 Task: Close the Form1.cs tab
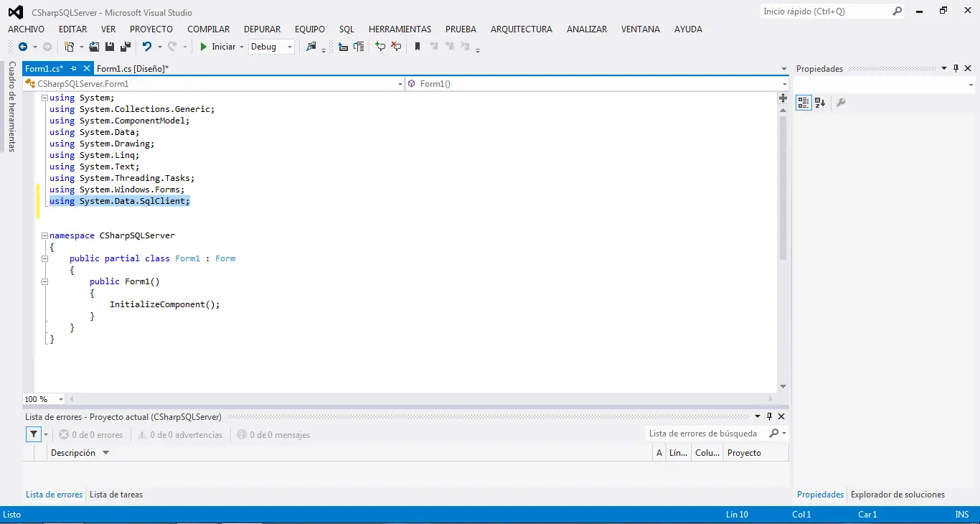tap(88, 69)
